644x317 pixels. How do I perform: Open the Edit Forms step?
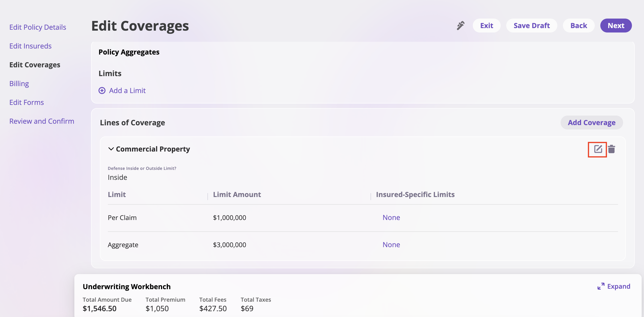(x=26, y=102)
